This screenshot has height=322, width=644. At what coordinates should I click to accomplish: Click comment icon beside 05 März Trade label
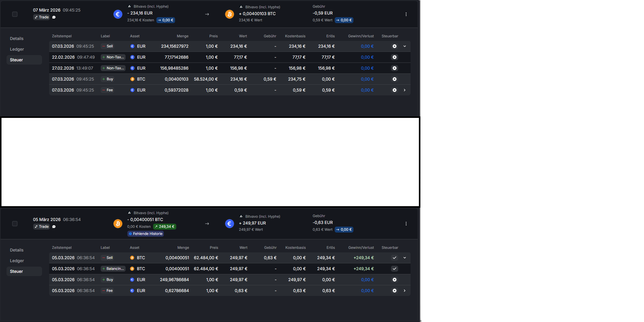click(x=54, y=227)
